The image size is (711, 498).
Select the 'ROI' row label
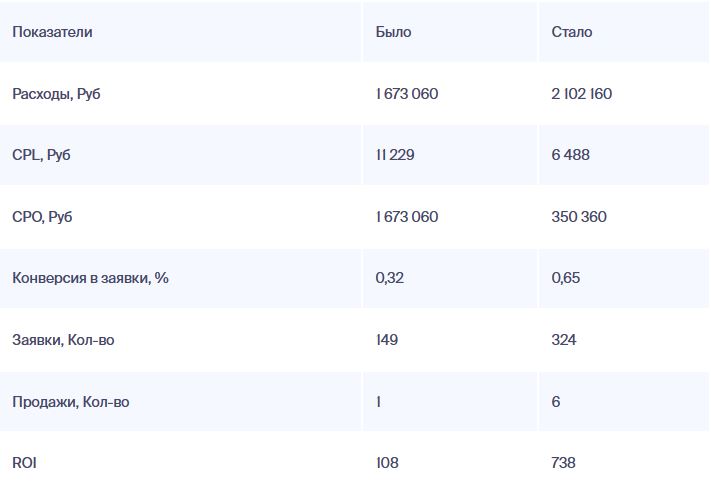pyautogui.click(x=24, y=463)
